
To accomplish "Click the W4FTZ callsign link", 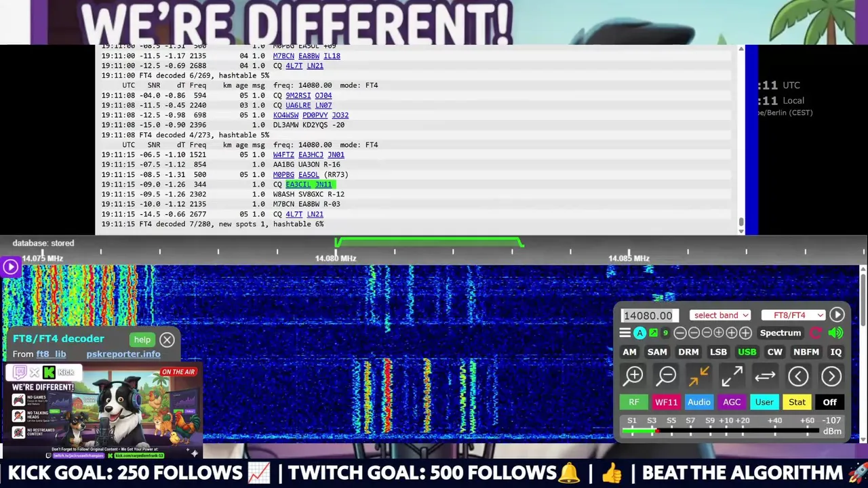I will tap(283, 155).
